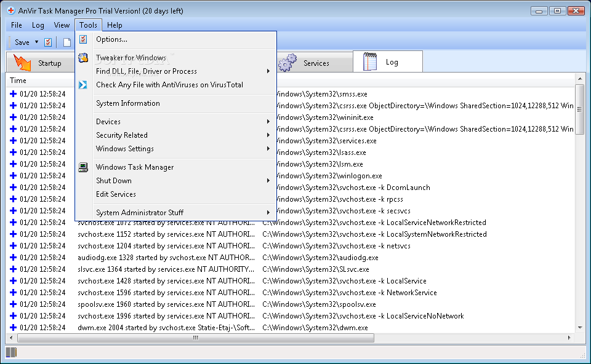Open the File menu
Viewport: 591px width, 364px height.
(x=16, y=25)
